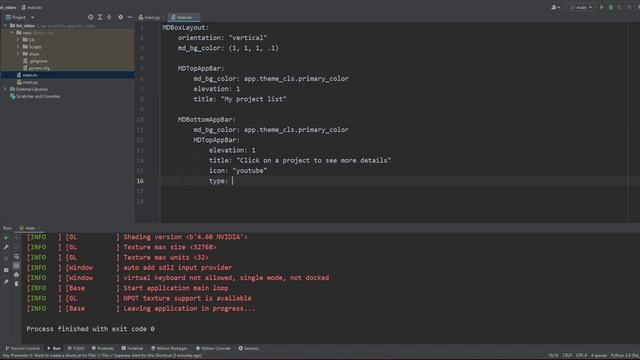Toggle scroll to end in Run console

pos(16,265)
